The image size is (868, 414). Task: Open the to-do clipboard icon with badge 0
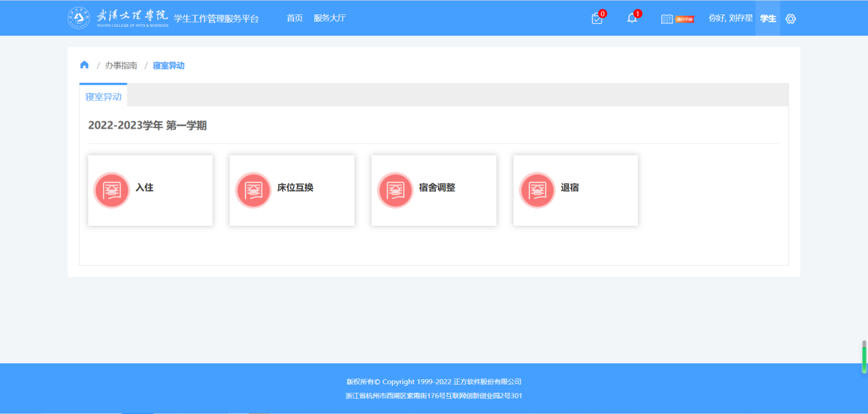pos(596,19)
